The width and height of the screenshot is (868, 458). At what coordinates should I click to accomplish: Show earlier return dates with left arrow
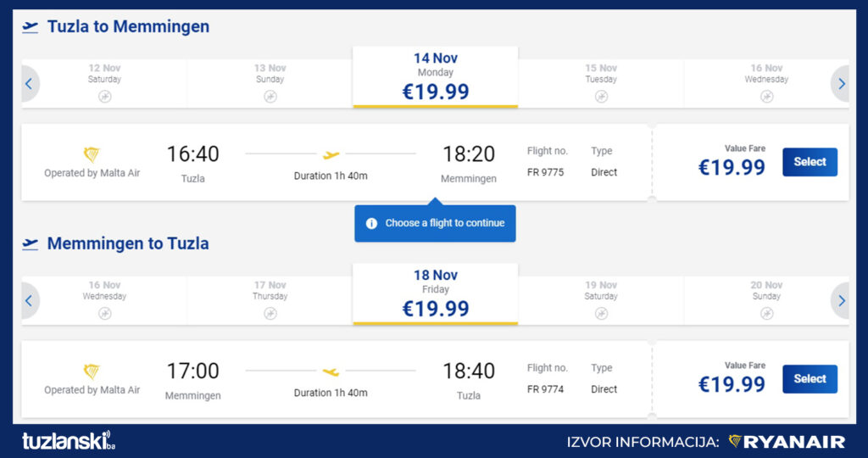pos(30,301)
